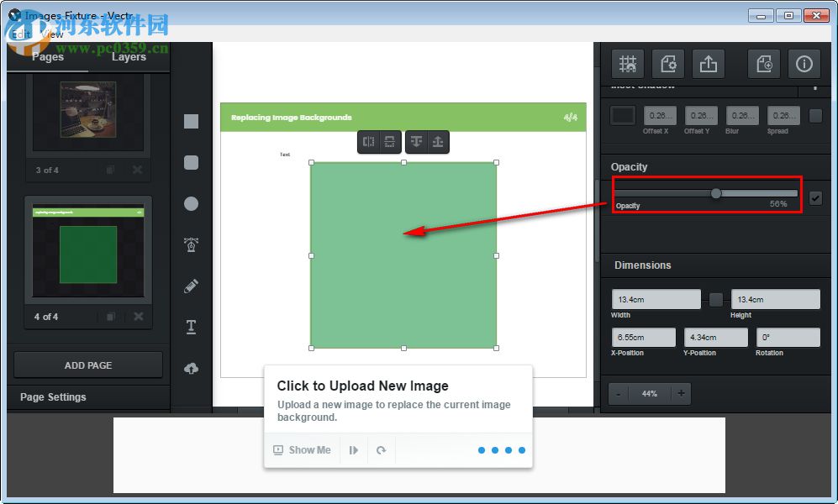The height and width of the screenshot is (504, 838).
Task: Click the Show Me button
Action: pyautogui.click(x=303, y=450)
